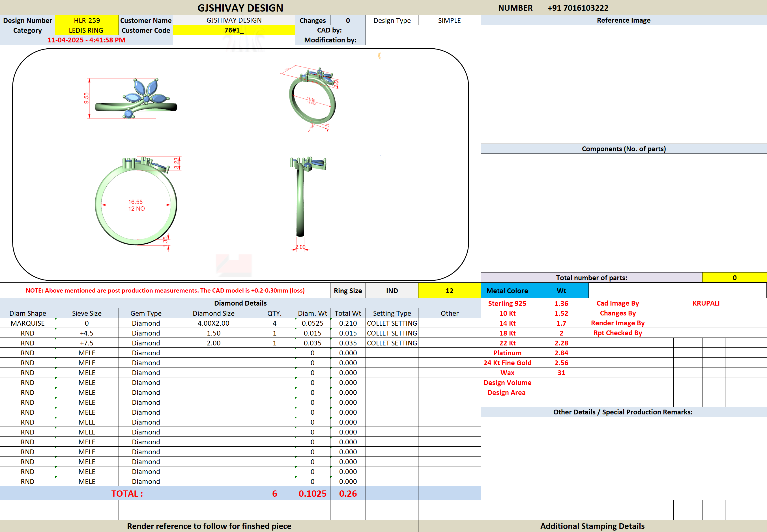The width and height of the screenshot is (767, 532).
Task: Click the Wt blue header cell
Action: pyautogui.click(x=561, y=291)
